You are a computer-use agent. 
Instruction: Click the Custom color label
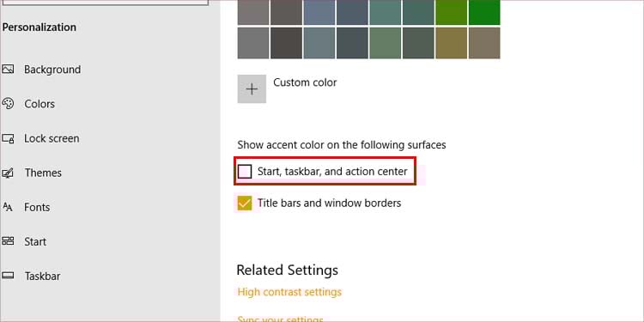point(305,82)
